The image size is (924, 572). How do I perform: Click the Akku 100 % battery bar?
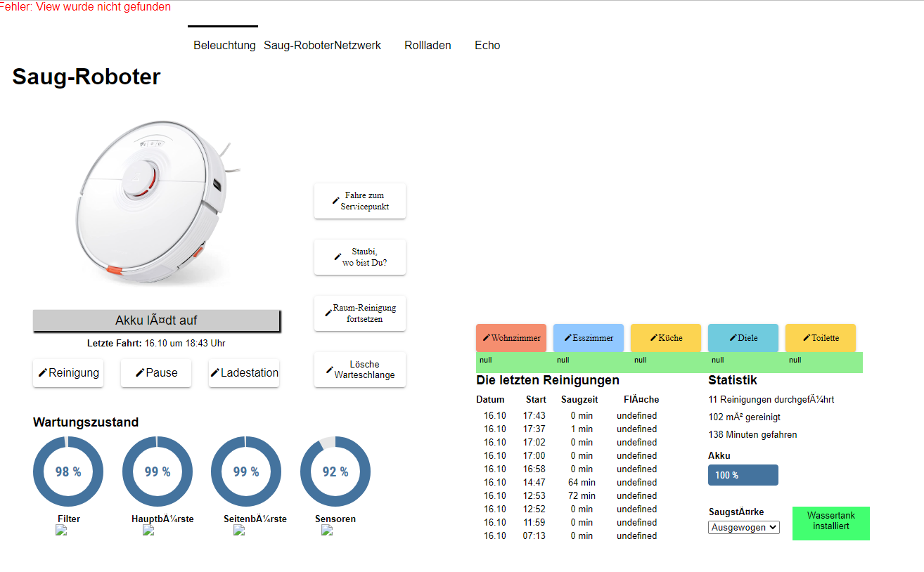(743, 475)
